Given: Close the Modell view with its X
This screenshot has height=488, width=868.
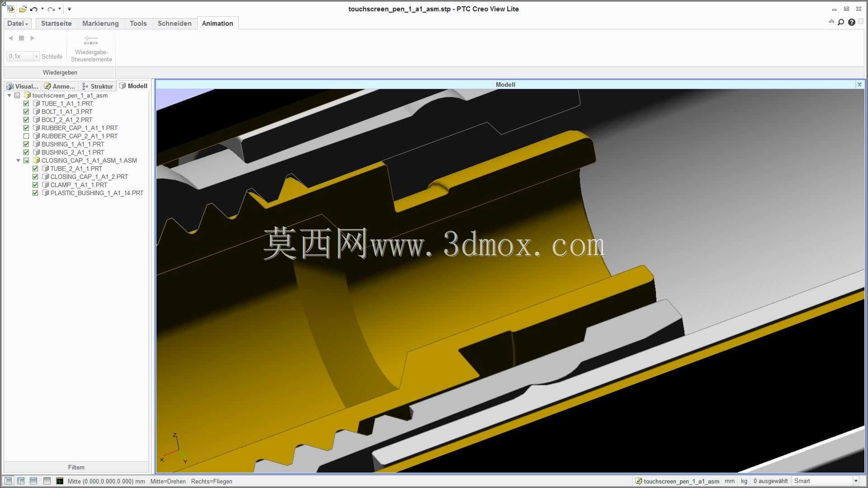Looking at the screenshot, I should (859, 84).
